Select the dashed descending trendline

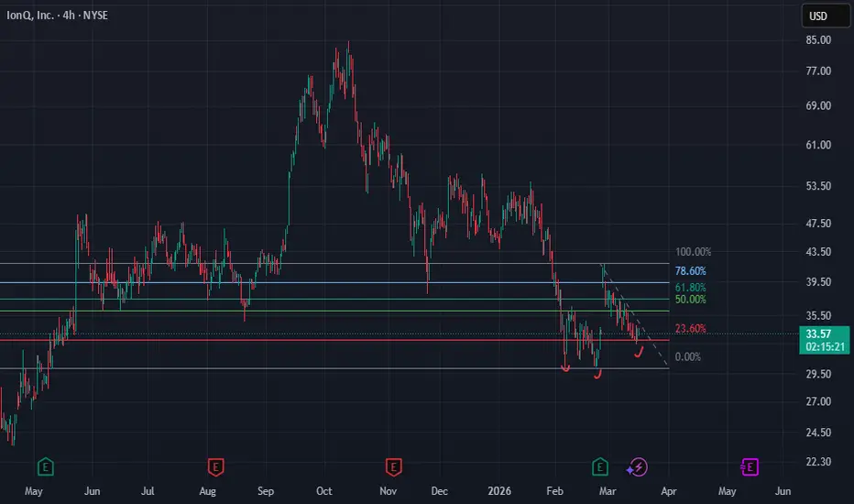[x=636, y=315]
